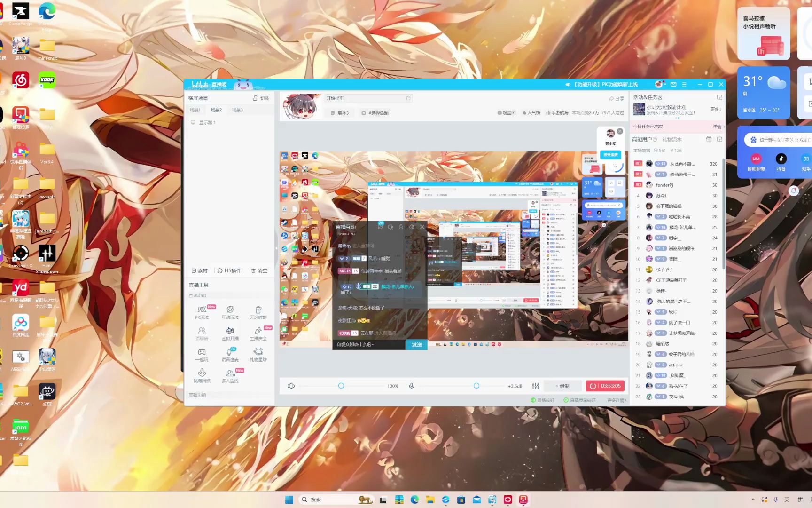
Task: Open Microsoft Edge from the taskbar
Action: 414,500
